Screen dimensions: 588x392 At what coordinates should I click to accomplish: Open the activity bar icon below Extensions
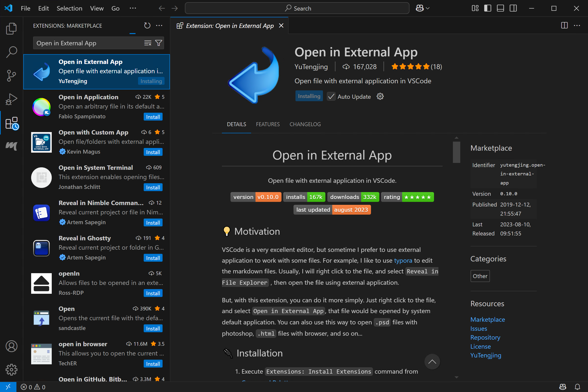pos(11,146)
